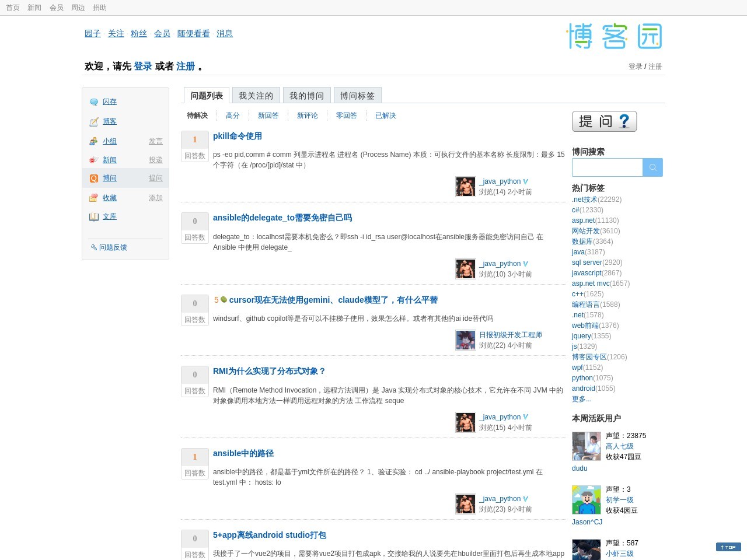Expand tag list via 更多... link

pos(582,399)
